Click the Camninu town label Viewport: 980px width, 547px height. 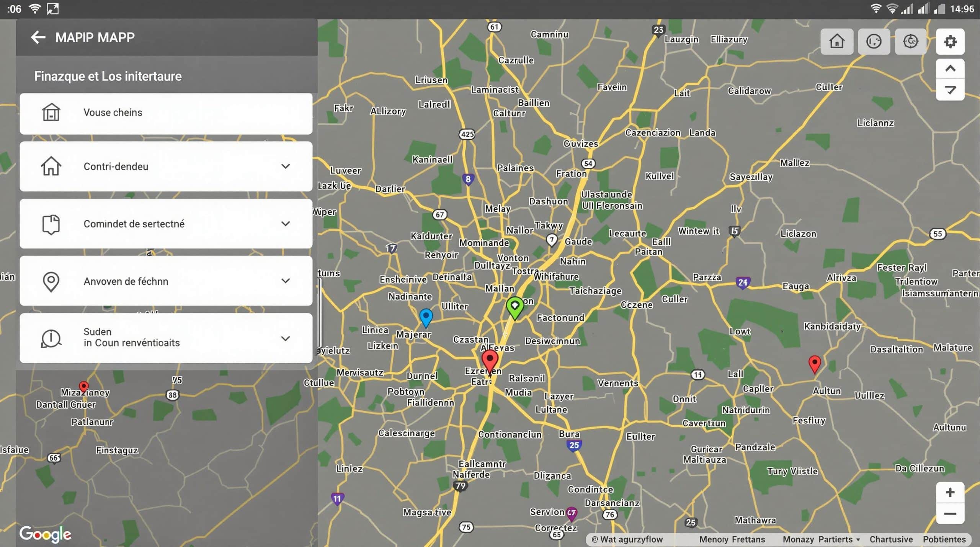pos(549,34)
